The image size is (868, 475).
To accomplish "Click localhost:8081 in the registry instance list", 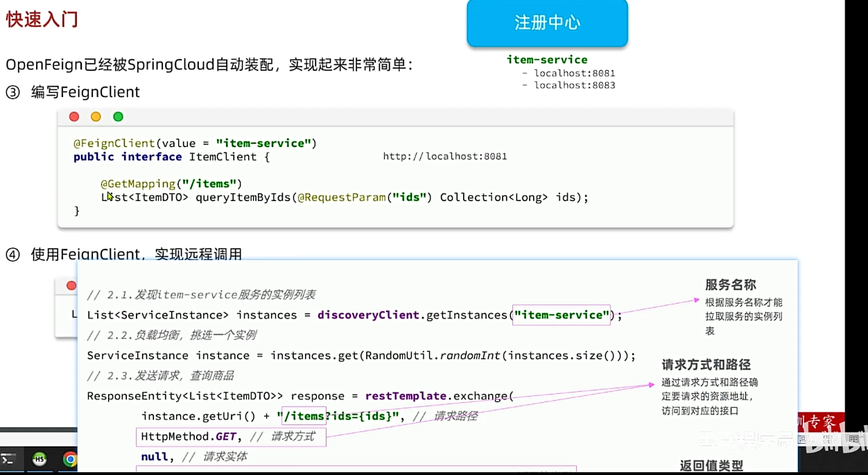I will point(574,73).
